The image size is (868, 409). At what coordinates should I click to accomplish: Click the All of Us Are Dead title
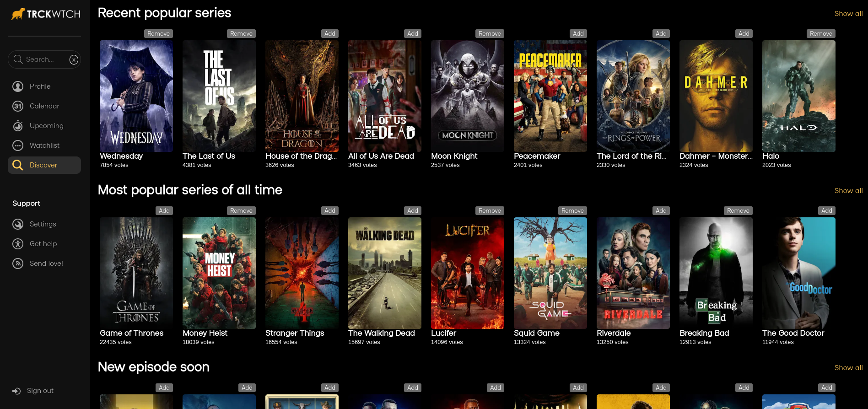pos(381,156)
